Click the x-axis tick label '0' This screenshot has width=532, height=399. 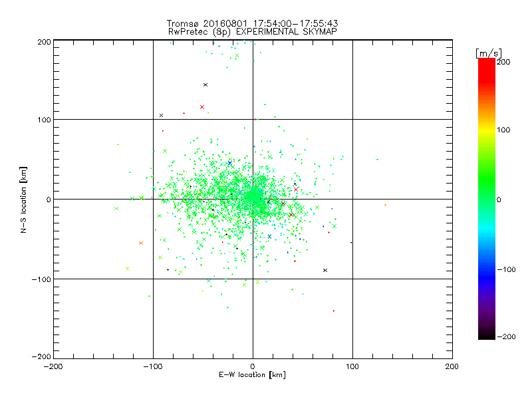click(253, 366)
